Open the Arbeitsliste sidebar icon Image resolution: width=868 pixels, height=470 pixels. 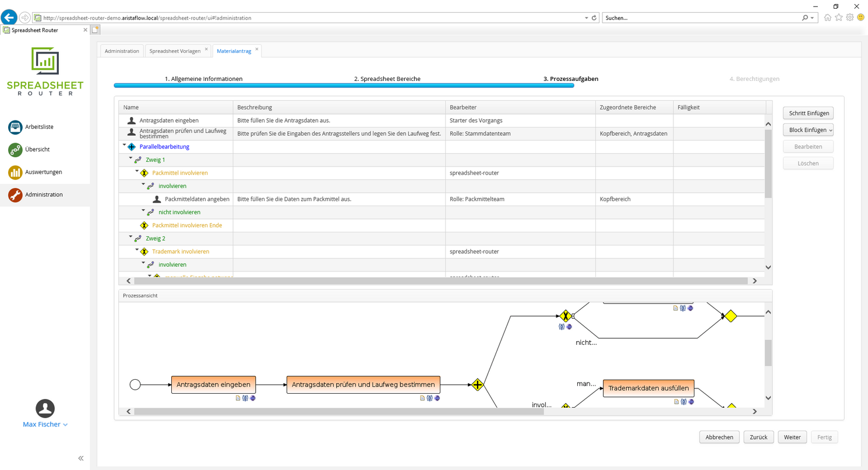(x=15, y=127)
